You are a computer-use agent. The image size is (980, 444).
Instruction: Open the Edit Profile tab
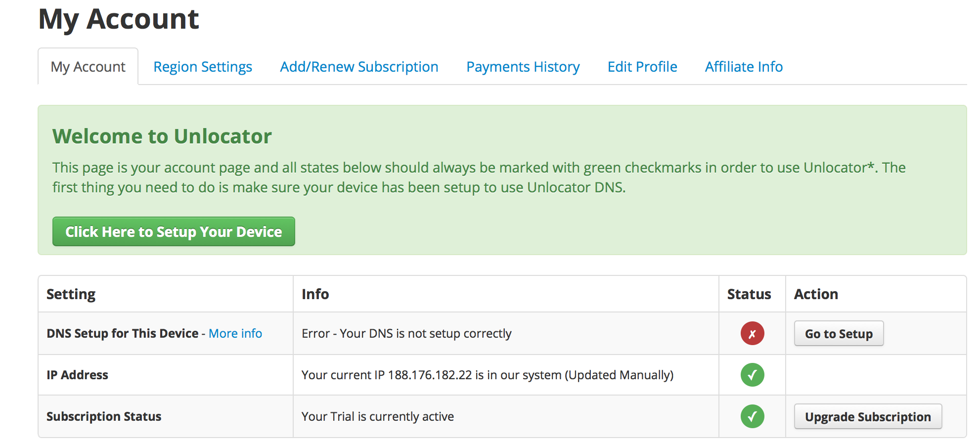tap(642, 67)
